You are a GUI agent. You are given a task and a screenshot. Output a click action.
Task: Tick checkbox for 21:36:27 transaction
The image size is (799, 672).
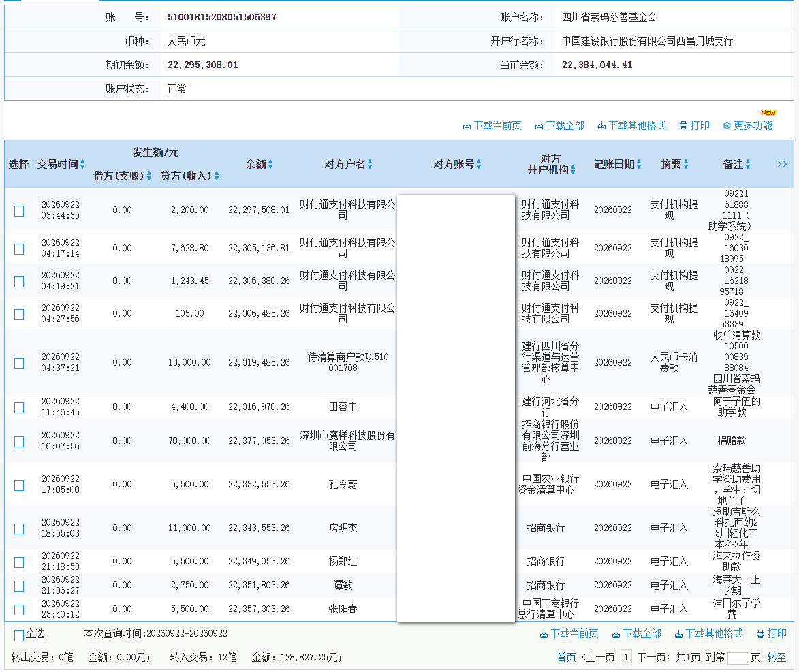19,586
